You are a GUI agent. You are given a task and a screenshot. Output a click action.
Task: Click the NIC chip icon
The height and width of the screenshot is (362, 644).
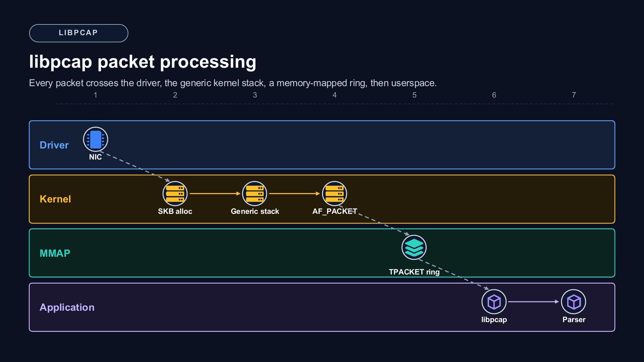pyautogui.click(x=96, y=139)
